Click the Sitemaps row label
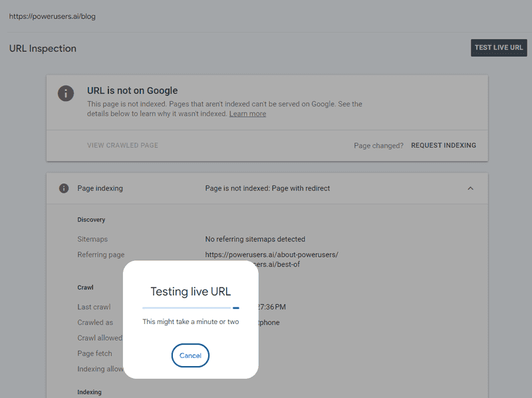Screen dimensions: 532x398 tap(92, 239)
